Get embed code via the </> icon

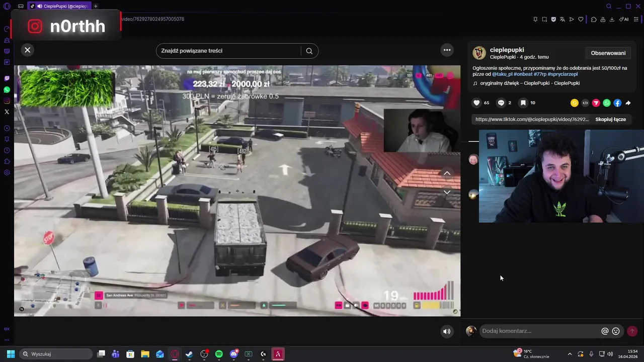click(585, 103)
